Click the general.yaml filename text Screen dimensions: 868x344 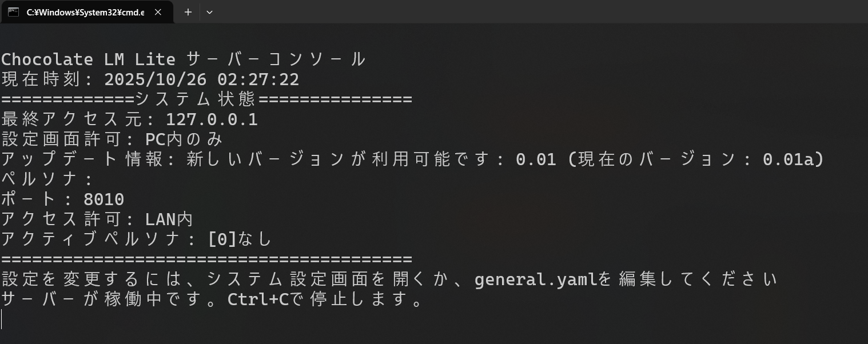[x=536, y=279]
